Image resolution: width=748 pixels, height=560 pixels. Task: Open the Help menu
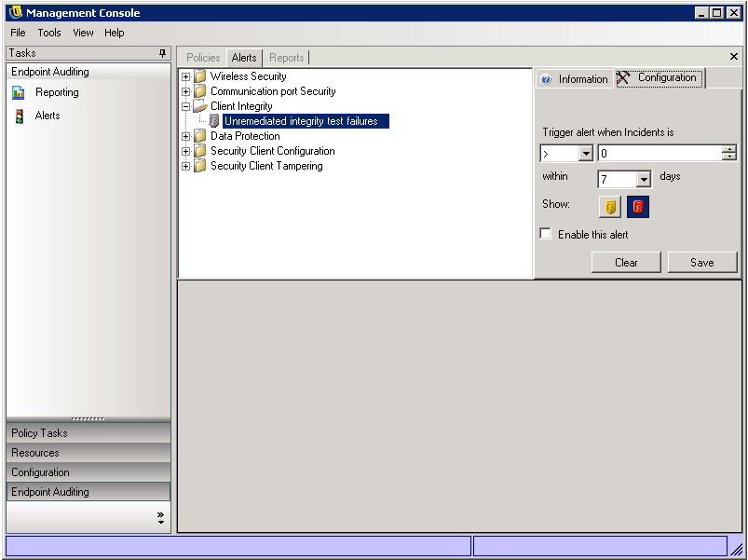point(115,33)
